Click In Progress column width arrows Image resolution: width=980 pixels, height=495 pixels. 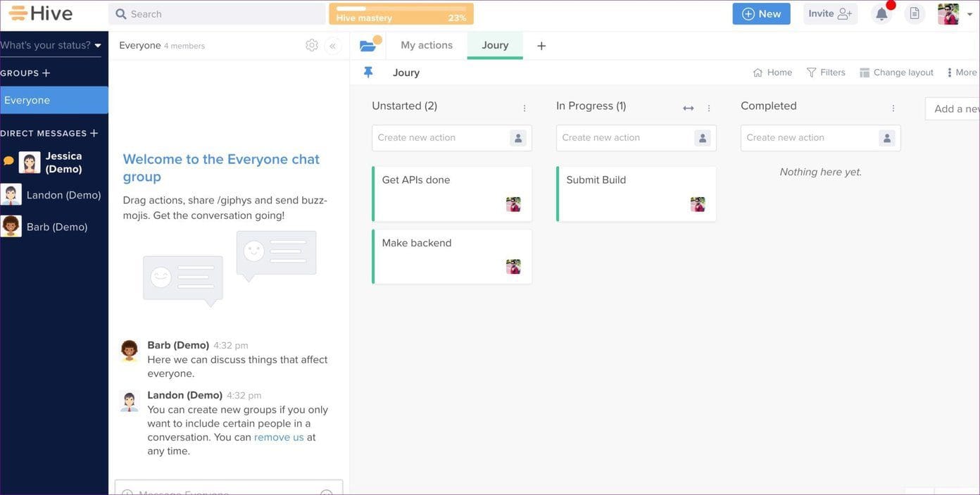(689, 108)
